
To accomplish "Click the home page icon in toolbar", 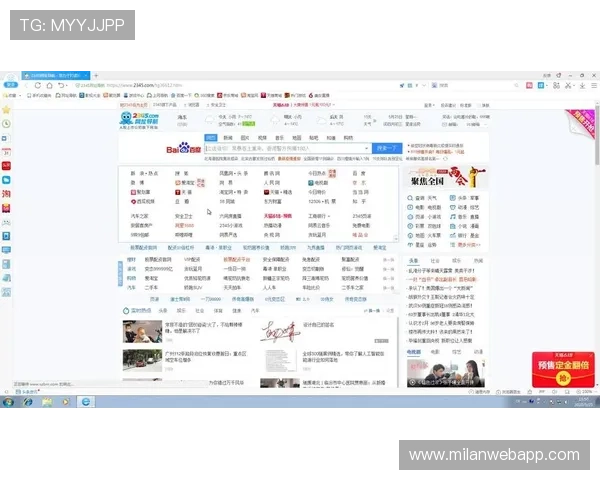I will click(x=49, y=85).
